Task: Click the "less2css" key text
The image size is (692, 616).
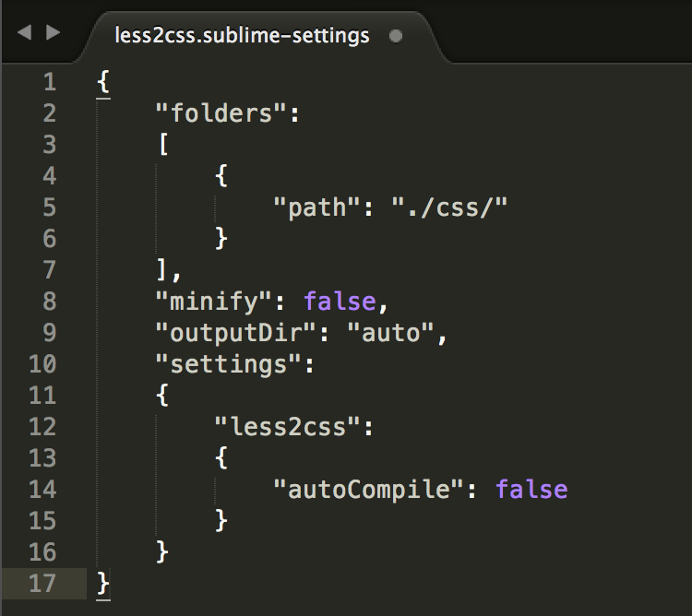Action: (x=287, y=427)
